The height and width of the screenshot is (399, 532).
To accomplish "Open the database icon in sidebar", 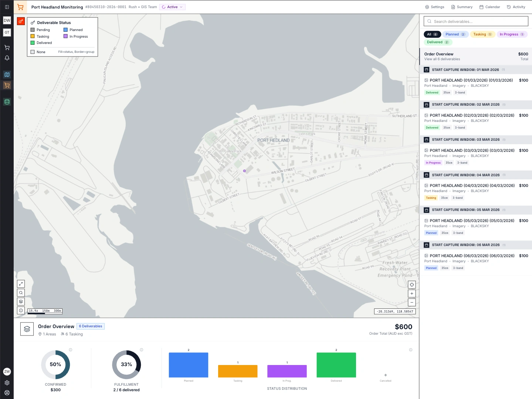I will click(7, 102).
